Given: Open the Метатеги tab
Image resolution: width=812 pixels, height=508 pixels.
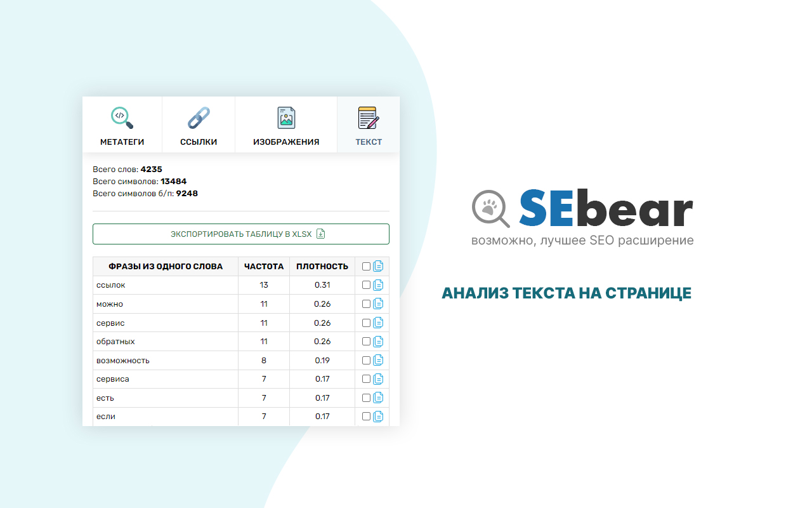Looking at the screenshot, I should point(122,125).
